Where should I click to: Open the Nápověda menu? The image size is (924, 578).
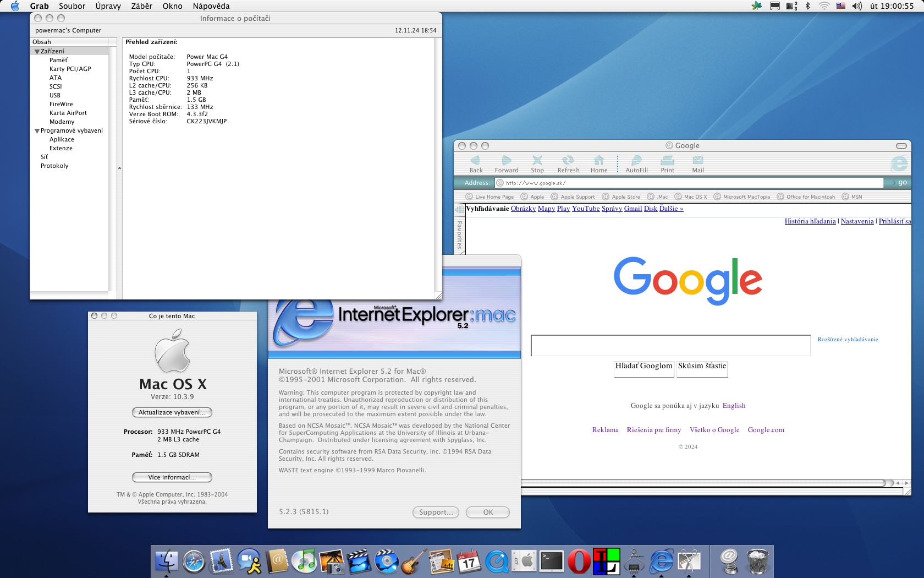[x=211, y=6]
